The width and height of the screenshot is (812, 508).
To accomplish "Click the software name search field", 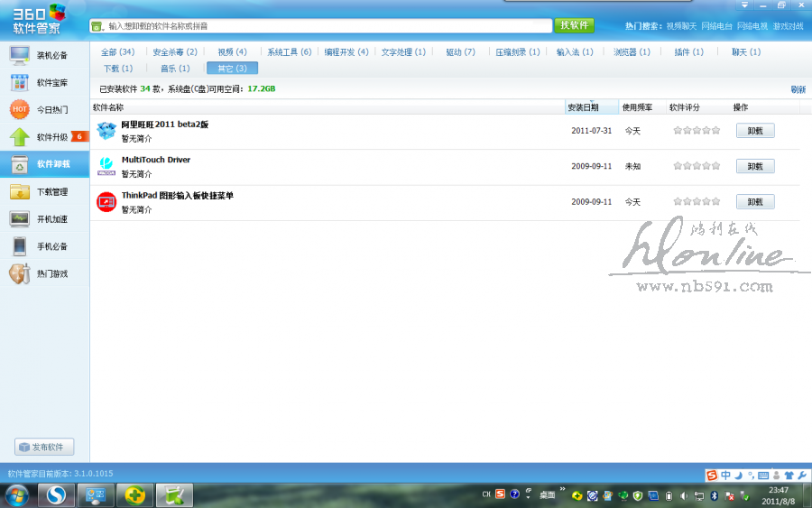I will (325, 26).
